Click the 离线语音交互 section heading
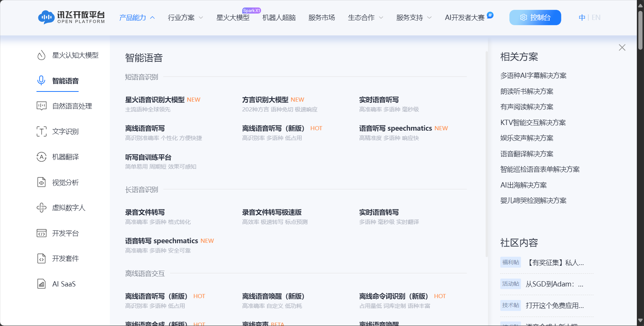Screen dimensions: 644x326 (x=145, y=274)
